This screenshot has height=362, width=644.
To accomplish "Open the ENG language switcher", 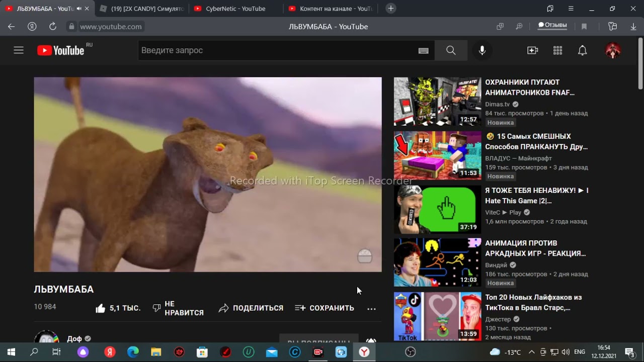I will pos(580,352).
